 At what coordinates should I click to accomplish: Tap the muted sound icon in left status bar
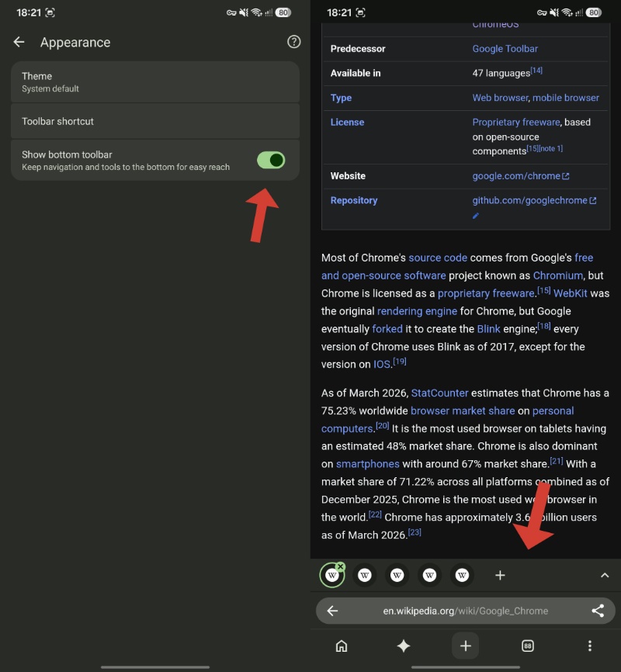point(244,12)
